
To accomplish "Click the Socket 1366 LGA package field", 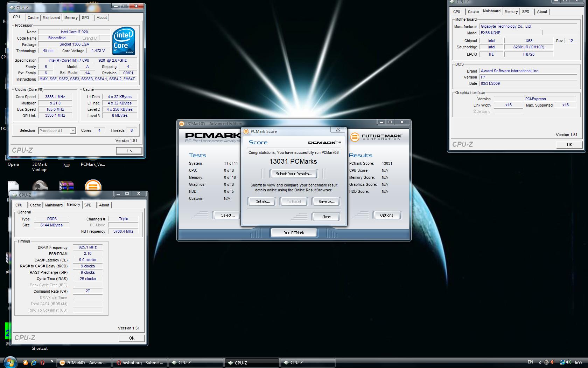I will tap(74, 44).
